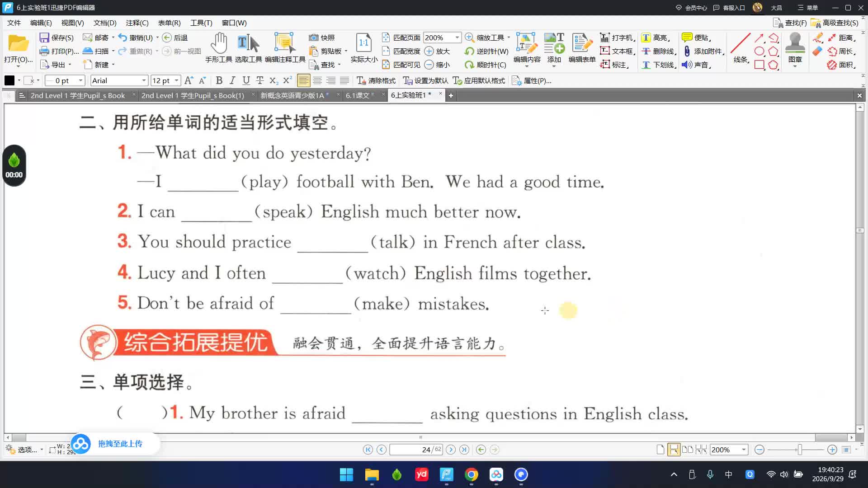Expand the 200% zoom dropdown in toolbar
This screenshot has width=868, height=488.
coord(457,38)
